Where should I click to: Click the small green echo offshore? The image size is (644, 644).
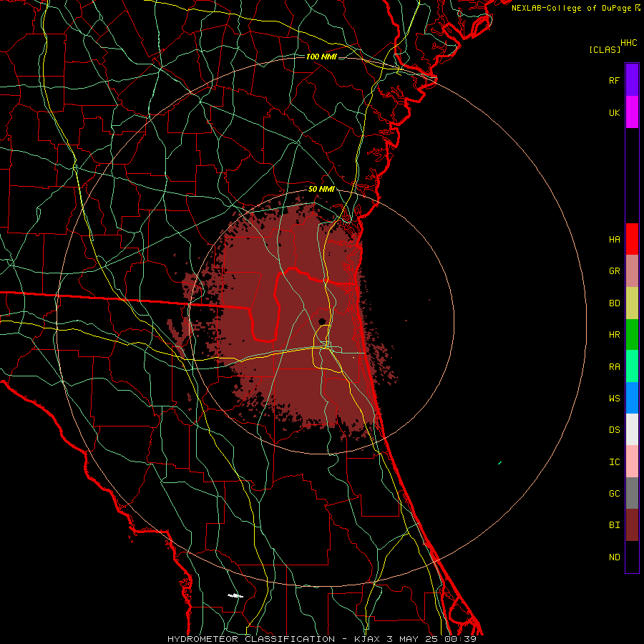pos(500,463)
